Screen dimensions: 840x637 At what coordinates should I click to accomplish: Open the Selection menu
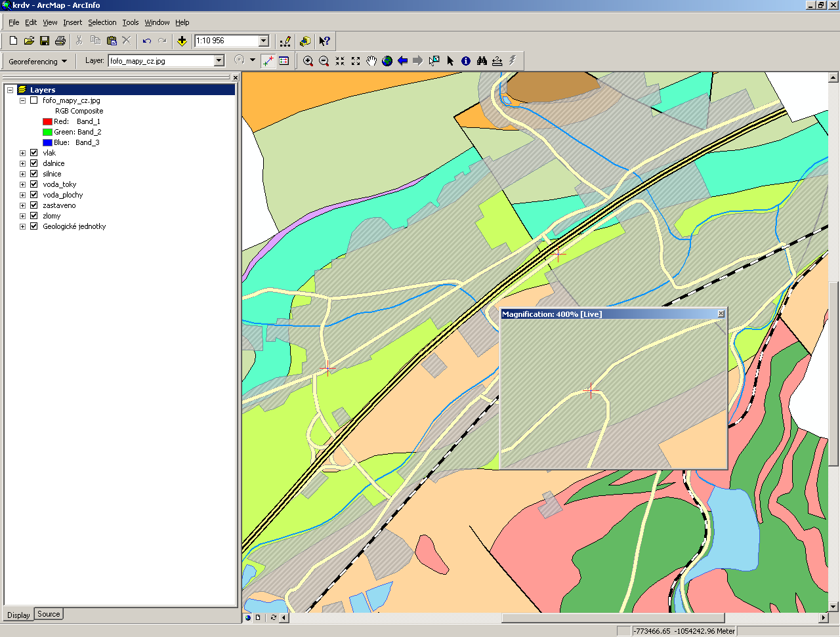click(x=102, y=22)
